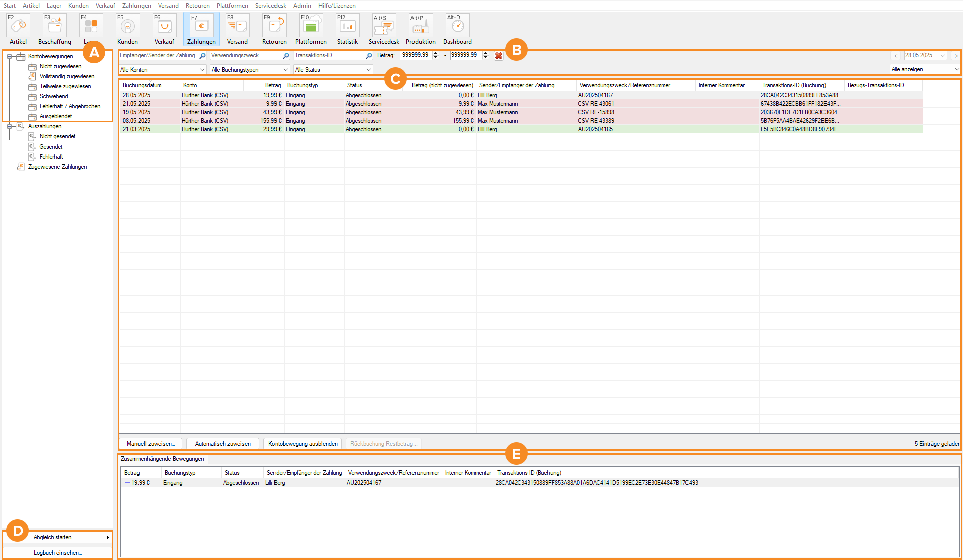Expand the Alle Status dropdown
Viewport: 963px width, 560px height.
click(333, 70)
